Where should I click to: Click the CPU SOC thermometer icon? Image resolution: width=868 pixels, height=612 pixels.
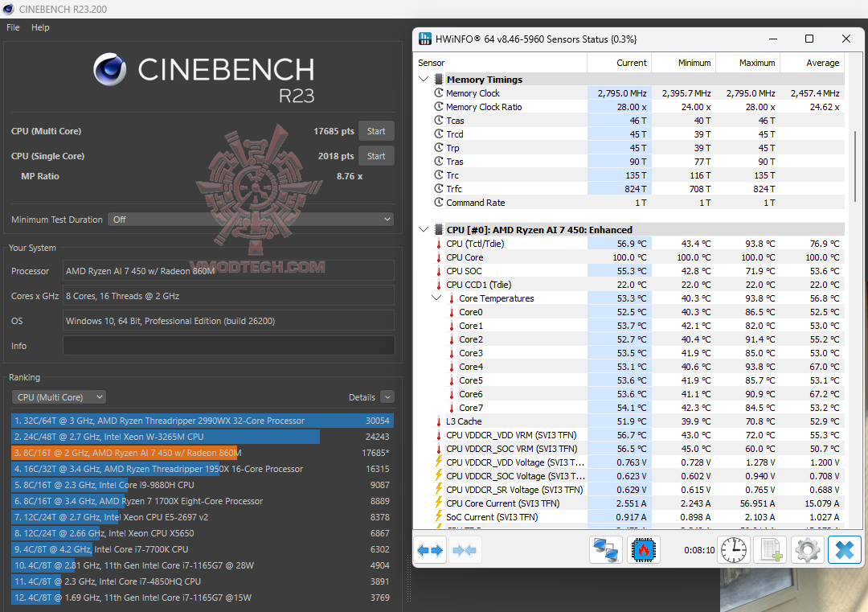click(x=439, y=271)
